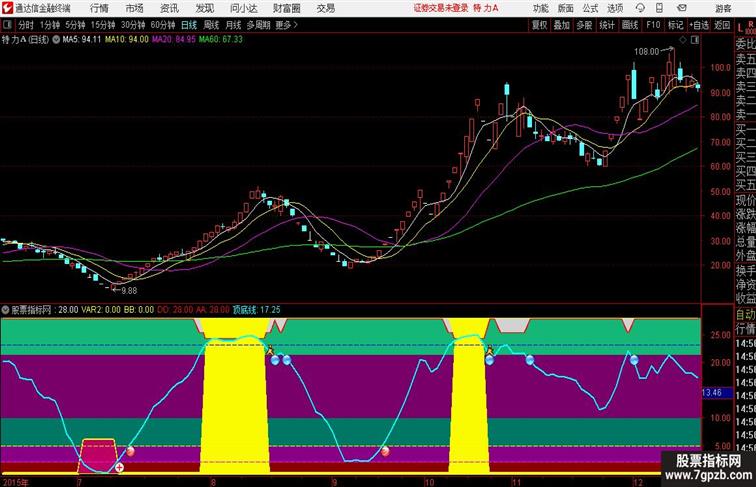Open the 市场 menu
756x487 pixels.
tap(135, 8)
